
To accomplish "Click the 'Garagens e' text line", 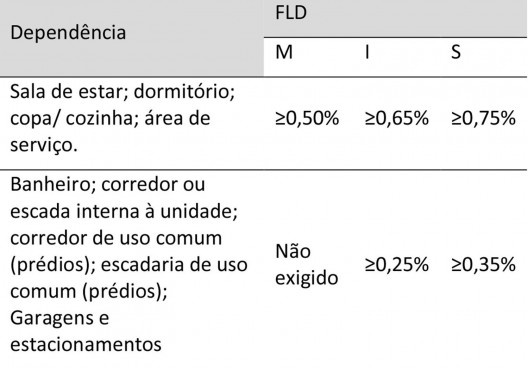I will [x=60, y=318].
